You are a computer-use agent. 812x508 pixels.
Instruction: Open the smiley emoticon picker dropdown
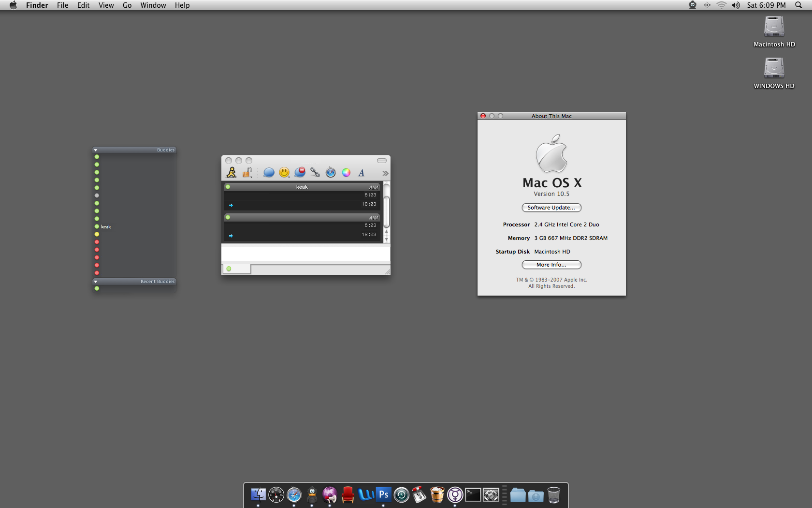pos(284,172)
